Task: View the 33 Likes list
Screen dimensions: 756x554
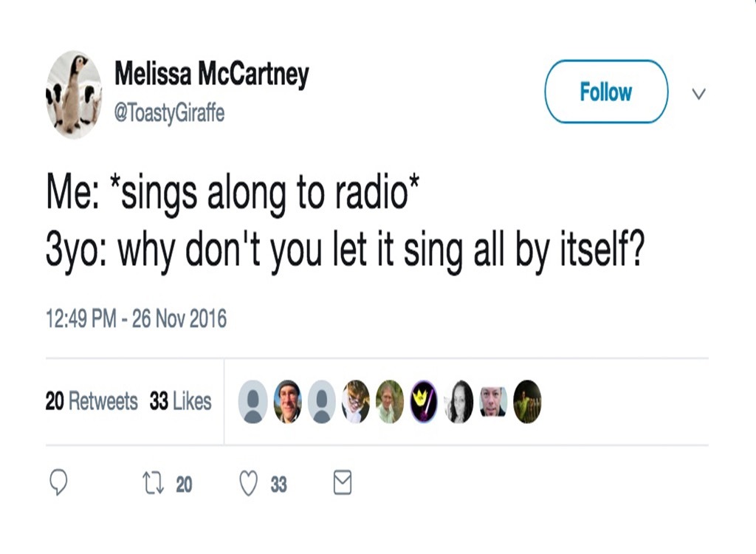Action: (x=181, y=401)
